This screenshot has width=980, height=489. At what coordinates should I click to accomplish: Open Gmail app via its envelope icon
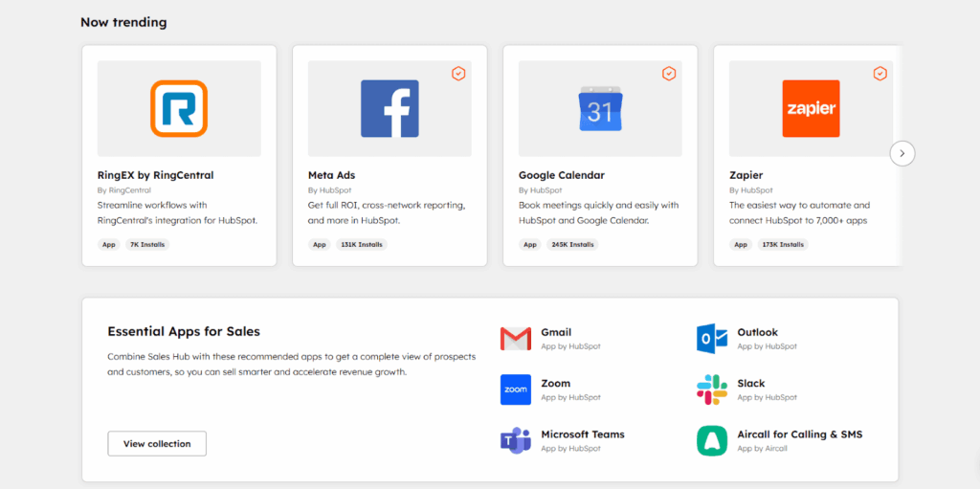(x=515, y=339)
